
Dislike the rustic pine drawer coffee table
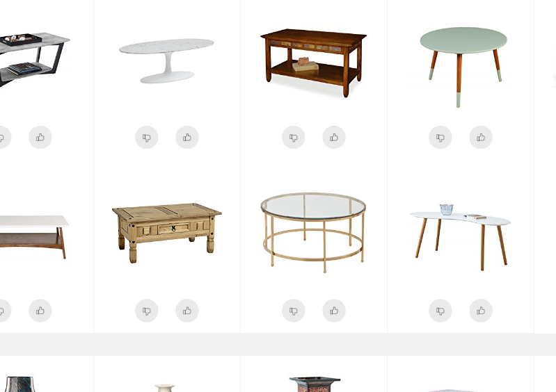tap(146, 311)
